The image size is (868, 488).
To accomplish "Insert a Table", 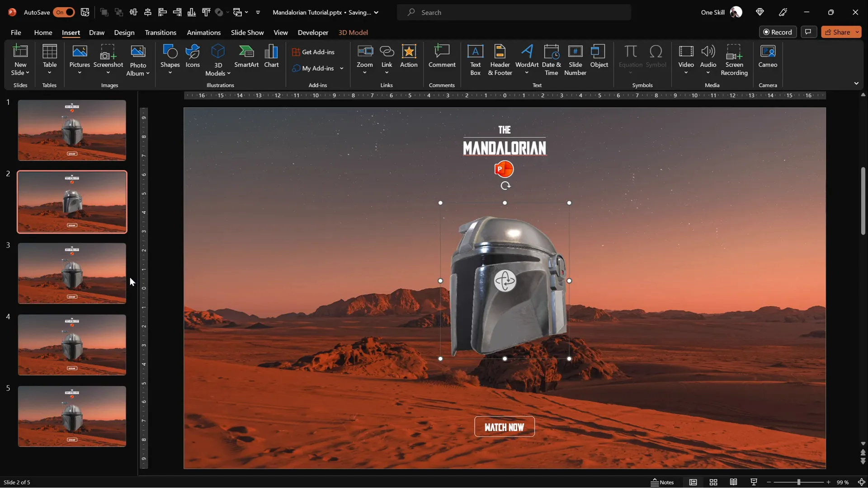I will [50, 60].
